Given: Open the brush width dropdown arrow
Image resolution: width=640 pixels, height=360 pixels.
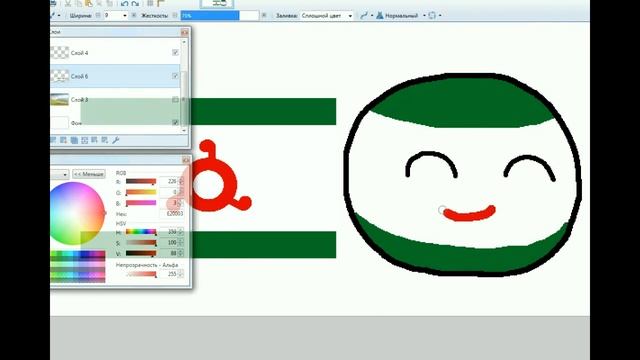Looking at the screenshot, I should (124, 16).
